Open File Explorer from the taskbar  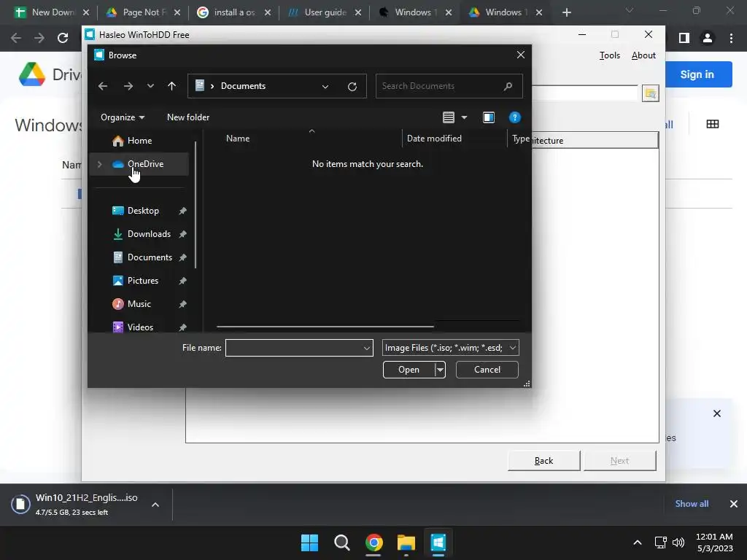click(406, 542)
